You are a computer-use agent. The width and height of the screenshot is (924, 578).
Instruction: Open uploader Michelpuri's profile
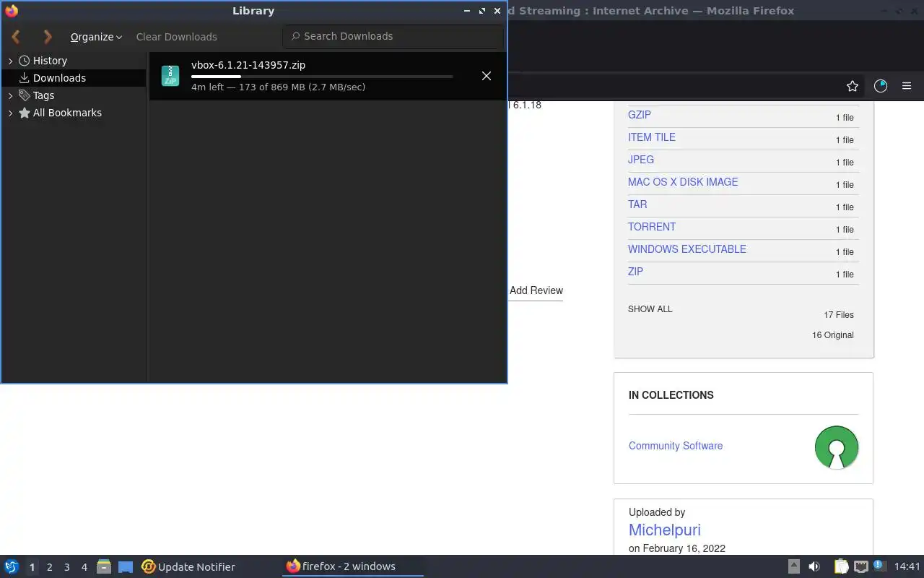tap(665, 530)
